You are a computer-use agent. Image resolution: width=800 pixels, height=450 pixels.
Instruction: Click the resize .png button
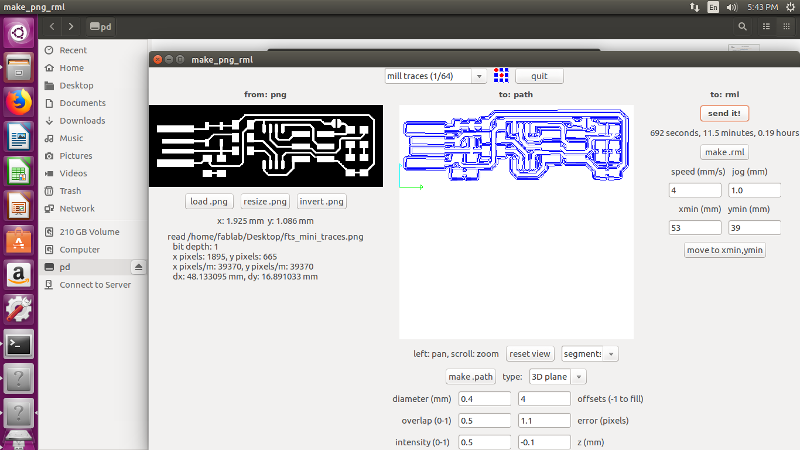tap(265, 202)
